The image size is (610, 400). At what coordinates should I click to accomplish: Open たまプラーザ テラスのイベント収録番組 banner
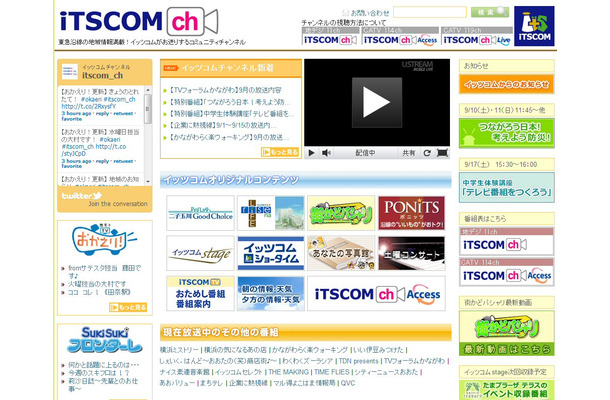(x=507, y=390)
